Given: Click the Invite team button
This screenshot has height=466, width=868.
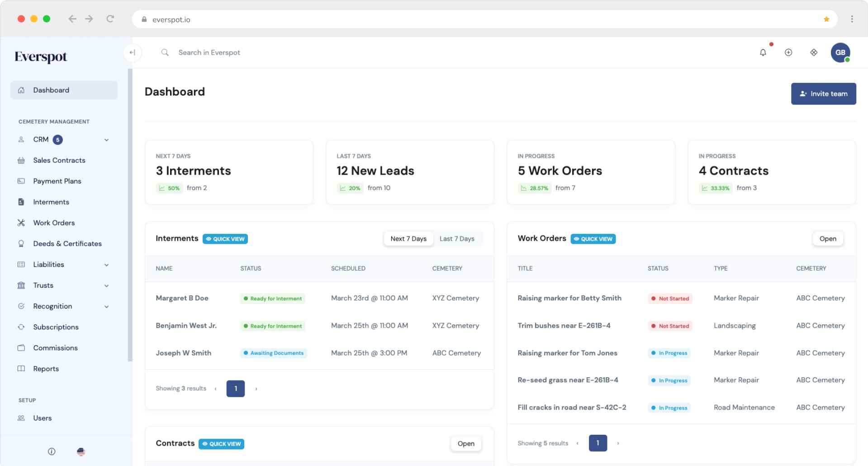Looking at the screenshot, I should click(x=823, y=94).
